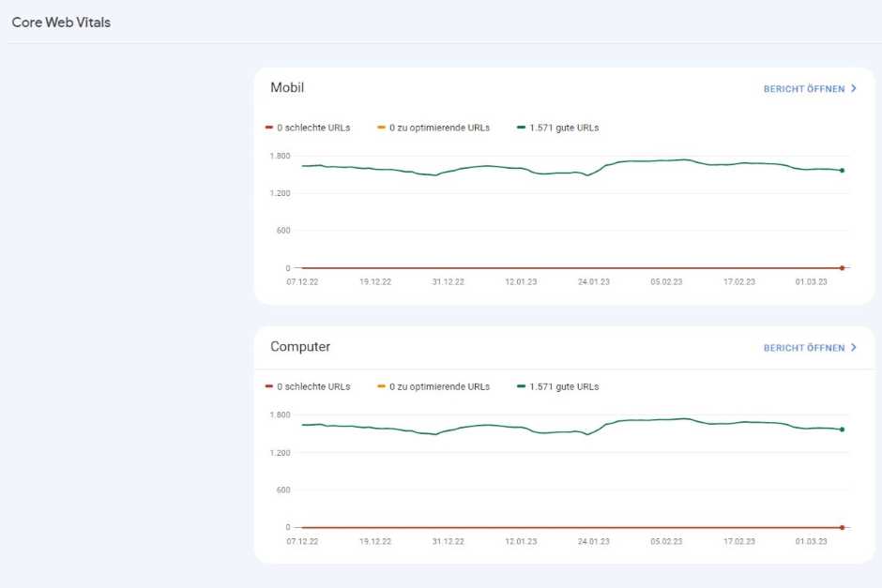Click date 17.02.23 on Mobil chart
882x588 pixels.
[739, 281]
